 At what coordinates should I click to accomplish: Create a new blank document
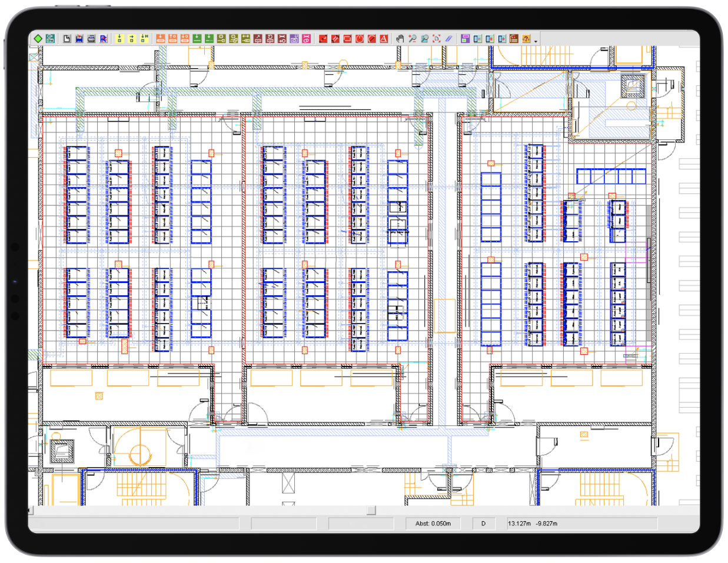(67, 39)
